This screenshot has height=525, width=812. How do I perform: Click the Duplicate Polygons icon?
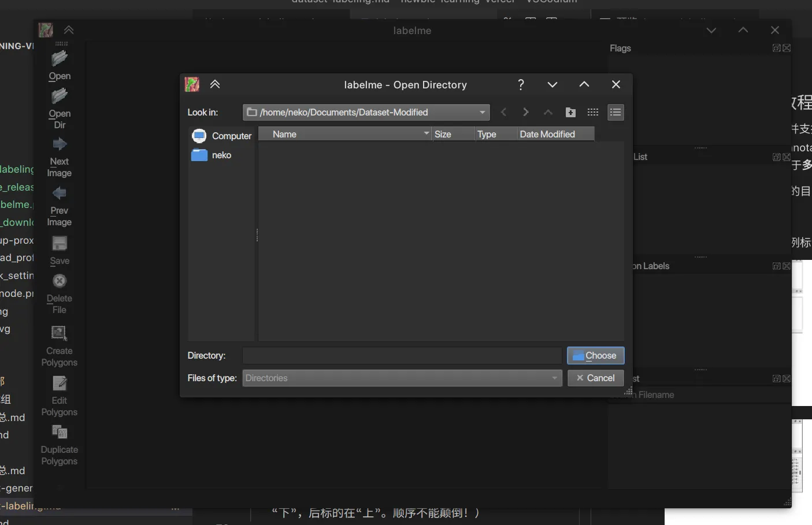59,432
